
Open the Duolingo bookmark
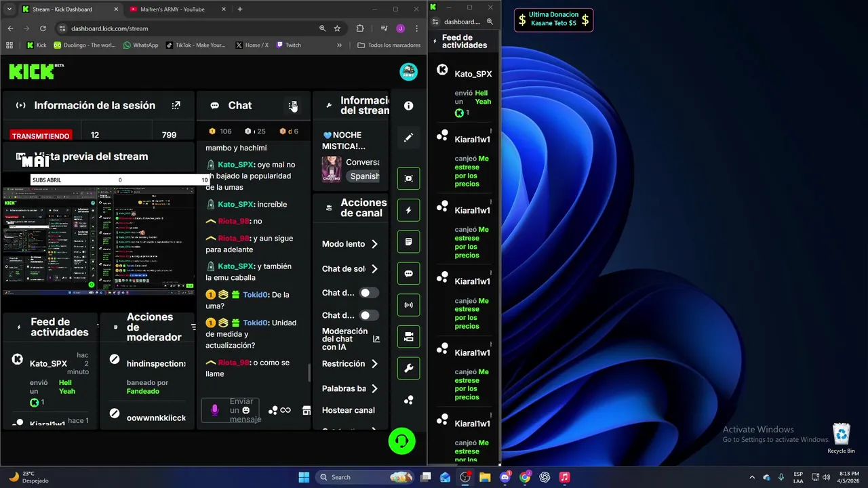(x=84, y=45)
